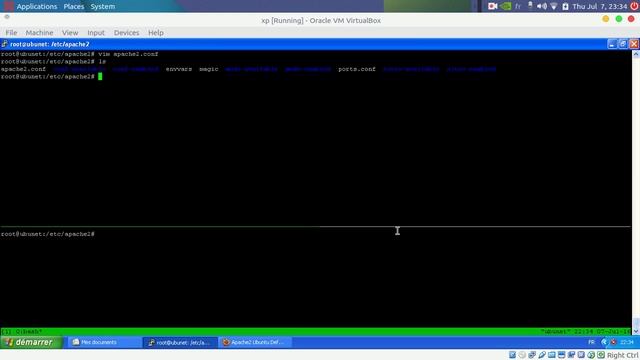The height and width of the screenshot is (360, 640).
Task: Click the fr keyboard layout indicator
Action: tap(518, 6)
